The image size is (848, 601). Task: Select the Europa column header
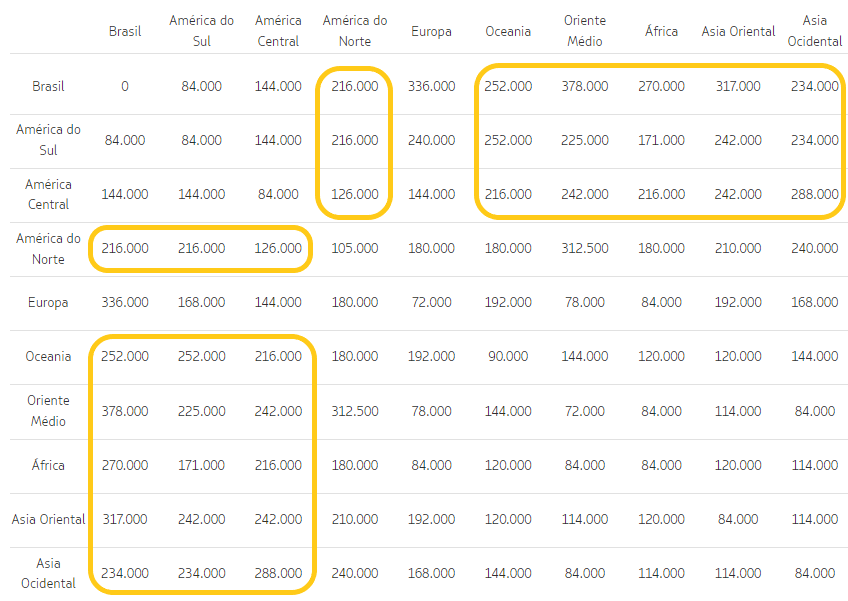click(431, 31)
